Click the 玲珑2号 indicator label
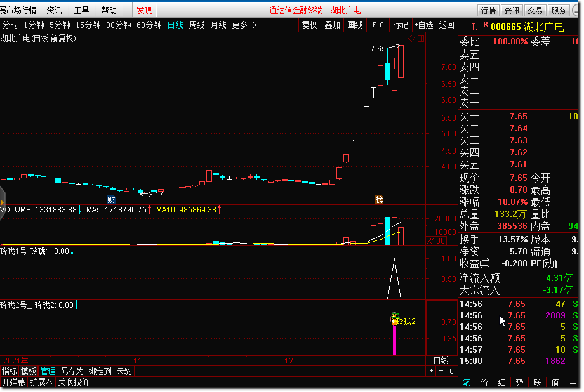 pyautogui.click(x=15, y=305)
